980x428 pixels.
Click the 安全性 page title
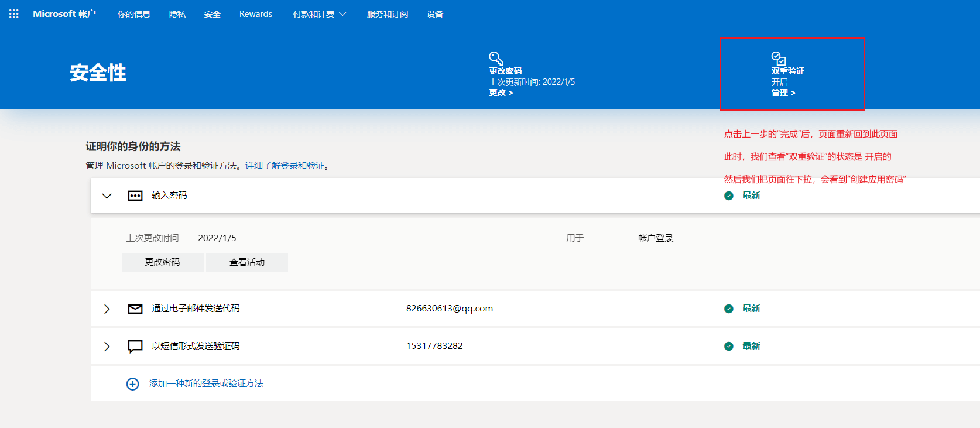[x=98, y=73]
